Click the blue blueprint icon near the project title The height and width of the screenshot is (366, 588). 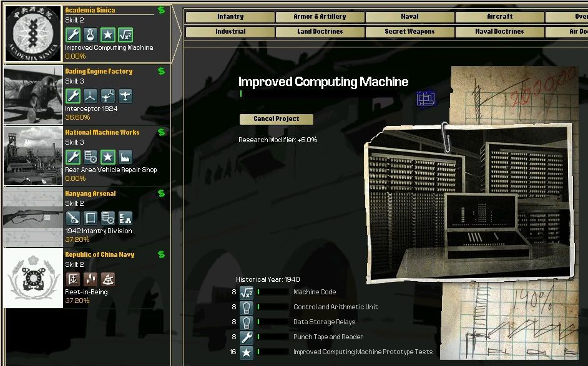coord(425,98)
